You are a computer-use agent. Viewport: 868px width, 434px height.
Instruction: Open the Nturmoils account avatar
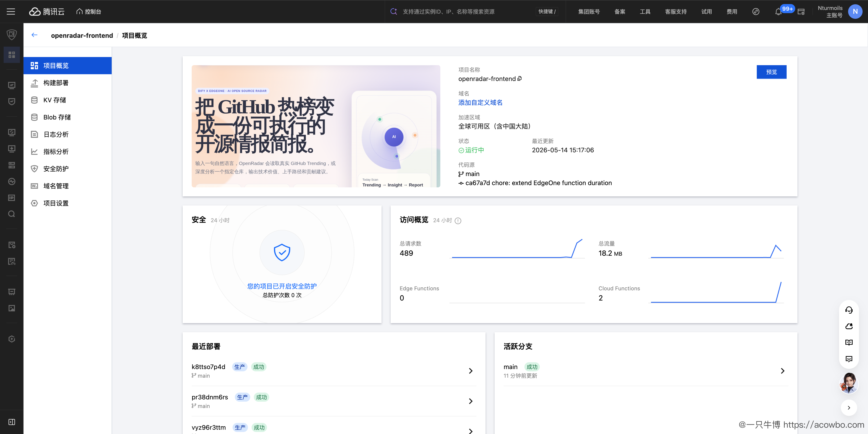coord(855,12)
